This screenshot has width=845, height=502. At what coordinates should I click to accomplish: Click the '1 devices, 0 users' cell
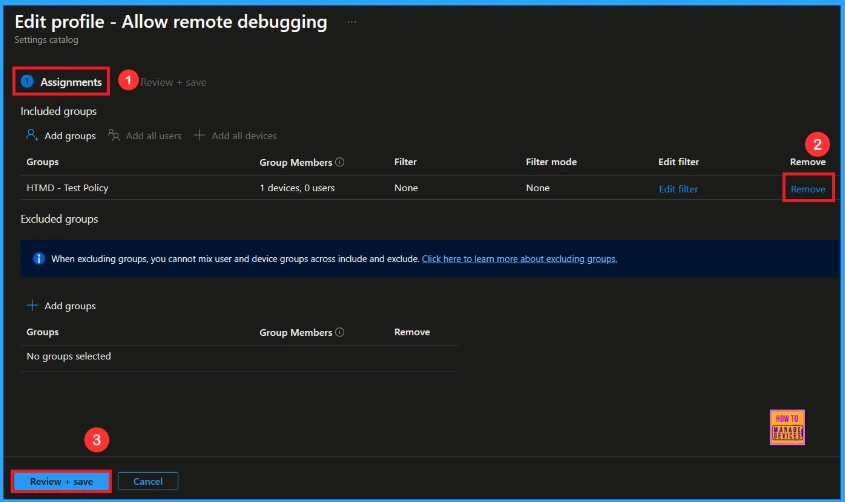[297, 188]
